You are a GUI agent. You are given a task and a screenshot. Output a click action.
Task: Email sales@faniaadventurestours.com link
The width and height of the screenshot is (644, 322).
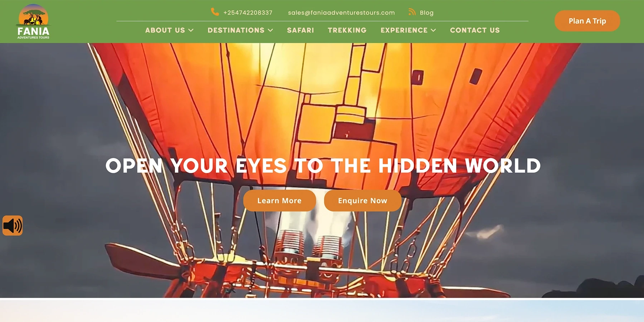(x=341, y=13)
